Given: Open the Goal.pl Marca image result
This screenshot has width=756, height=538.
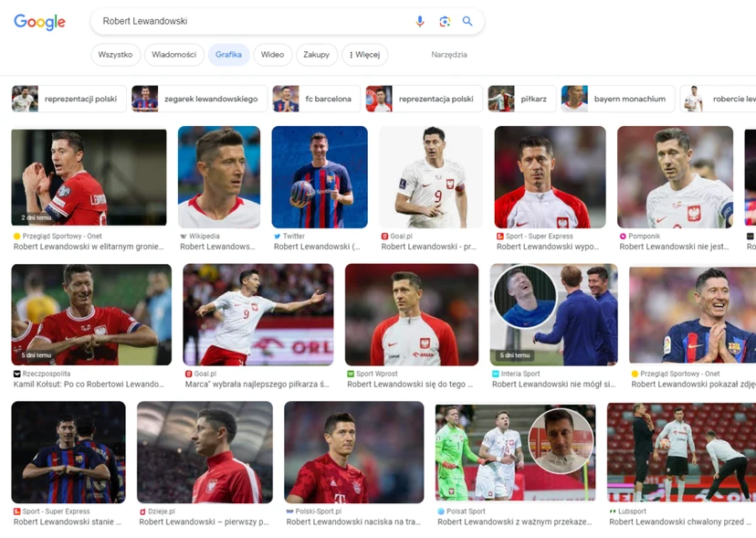Looking at the screenshot, I should (258, 314).
